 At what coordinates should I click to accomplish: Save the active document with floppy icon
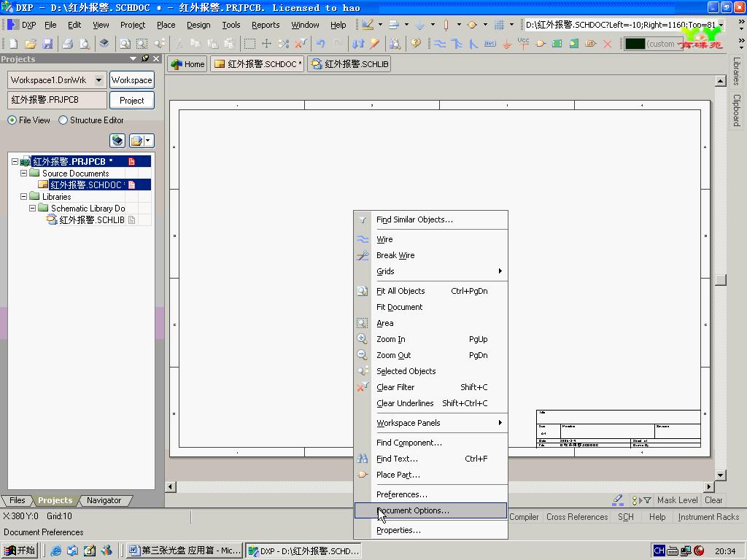47,44
